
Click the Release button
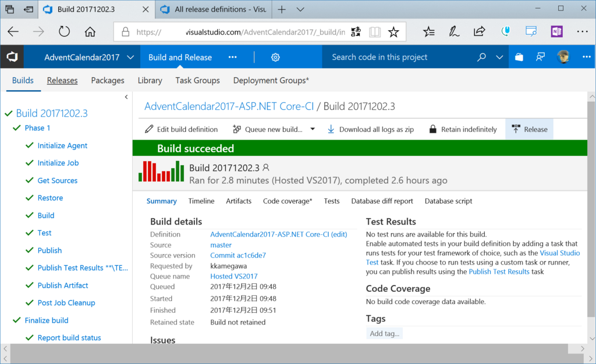[x=530, y=130]
